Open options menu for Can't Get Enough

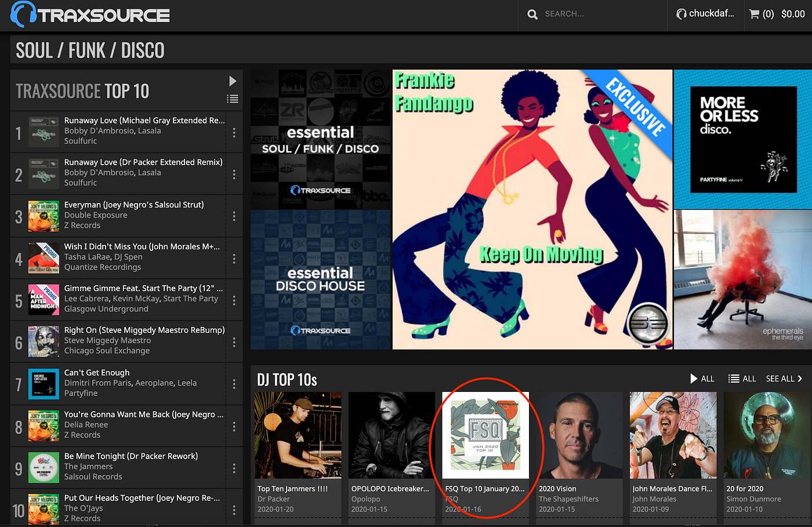click(x=234, y=384)
